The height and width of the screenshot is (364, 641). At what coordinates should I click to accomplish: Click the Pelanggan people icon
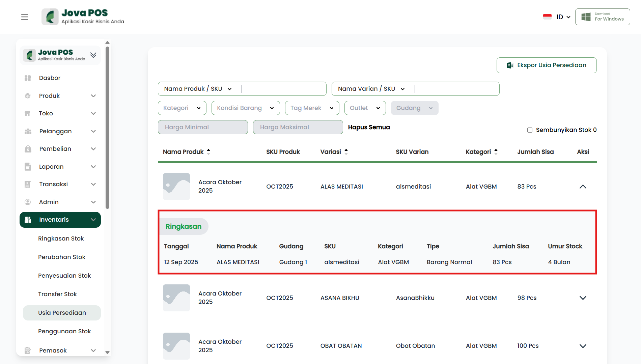tap(28, 131)
